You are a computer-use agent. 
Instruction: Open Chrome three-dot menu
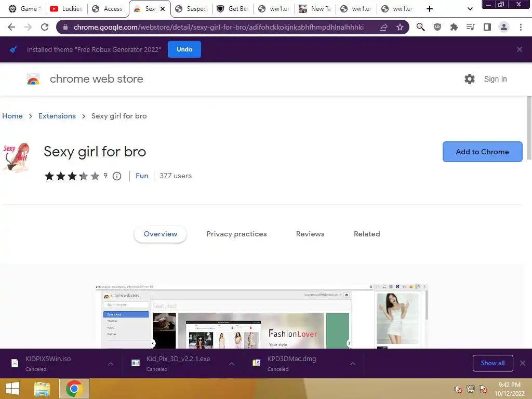click(521, 27)
